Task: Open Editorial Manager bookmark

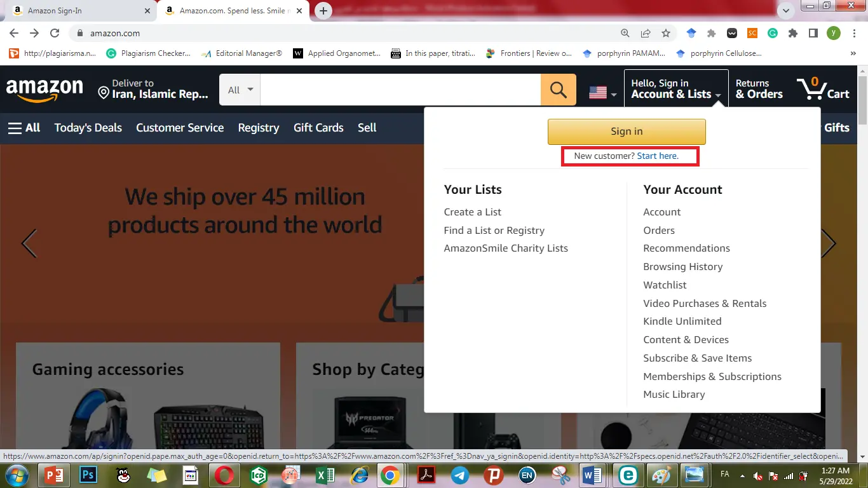Action: click(241, 53)
